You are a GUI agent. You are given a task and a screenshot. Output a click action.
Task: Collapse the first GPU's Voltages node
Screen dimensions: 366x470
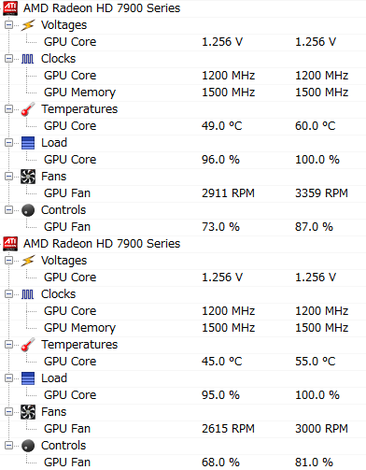pyautogui.click(x=9, y=25)
